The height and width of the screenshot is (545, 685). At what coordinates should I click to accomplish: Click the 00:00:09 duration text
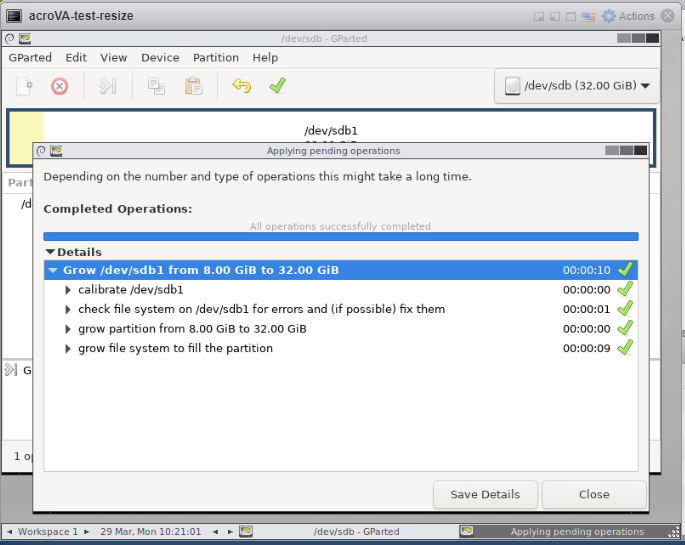point(586,348)
